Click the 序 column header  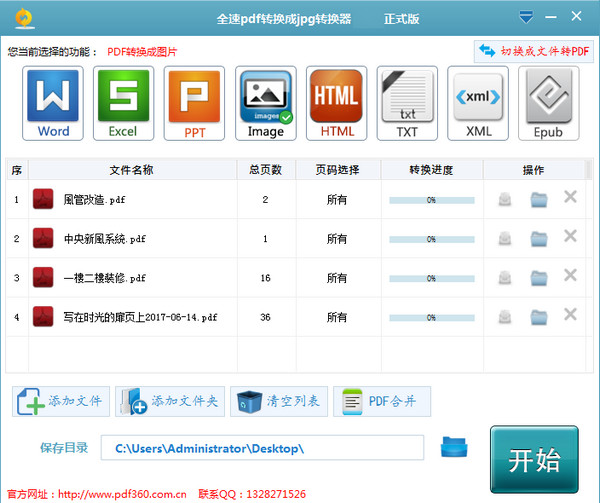pyautogui.click(x=17, y=170)
